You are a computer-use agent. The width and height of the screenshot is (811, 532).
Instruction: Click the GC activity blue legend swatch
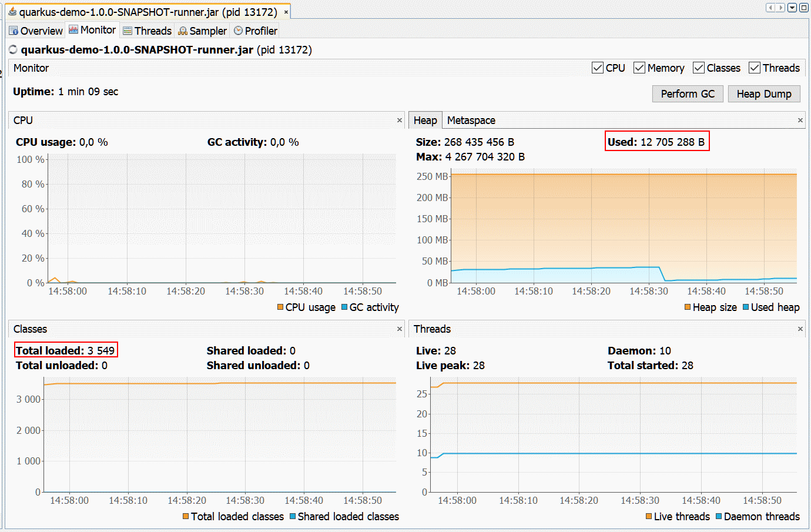pos(344,307)
